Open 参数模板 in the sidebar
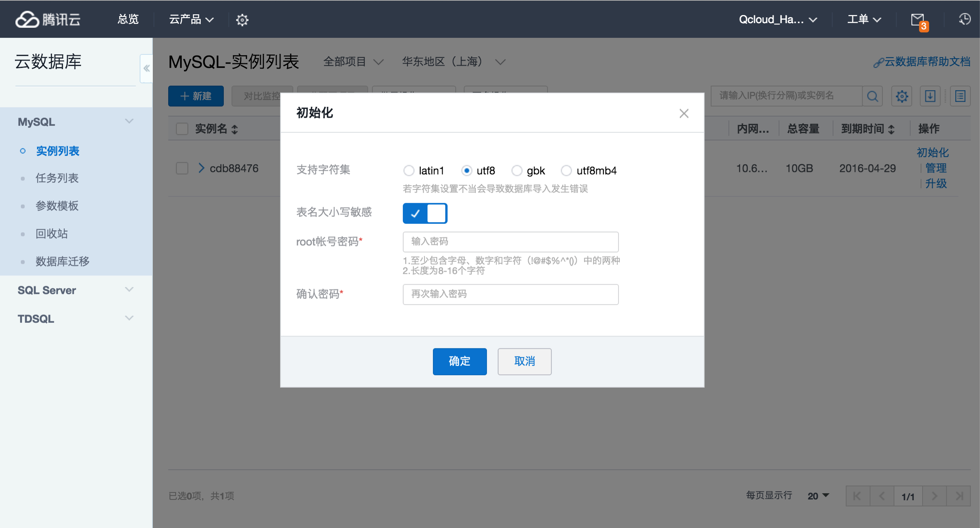 (57, 206)
